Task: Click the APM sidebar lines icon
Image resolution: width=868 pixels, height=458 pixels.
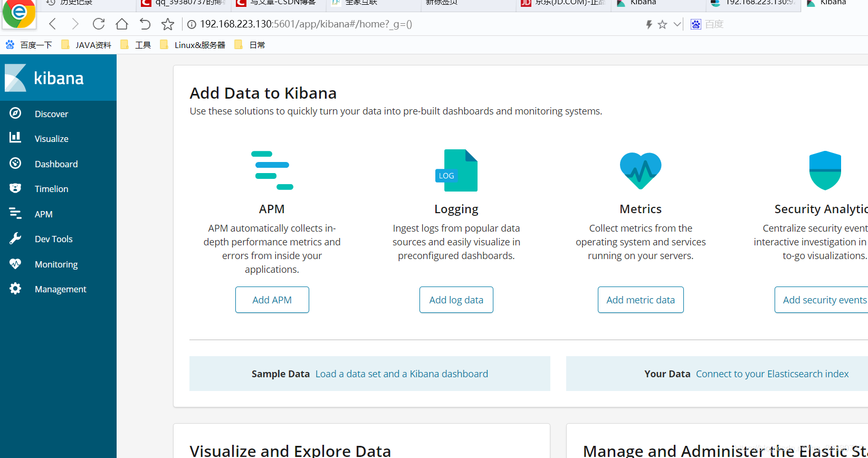Action: (15, 213)
